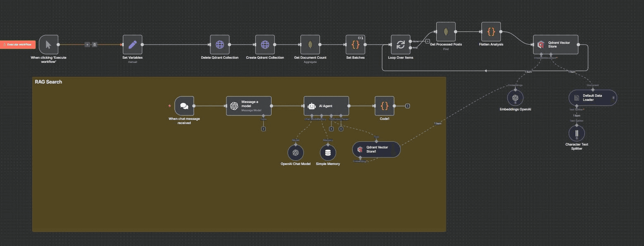Click the output handle of the Qdrant Vector Store node

tap(578, 45)
